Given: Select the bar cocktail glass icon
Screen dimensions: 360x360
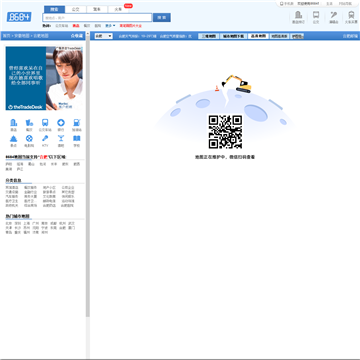Looking at the screenshot, I should pos(61,138).
